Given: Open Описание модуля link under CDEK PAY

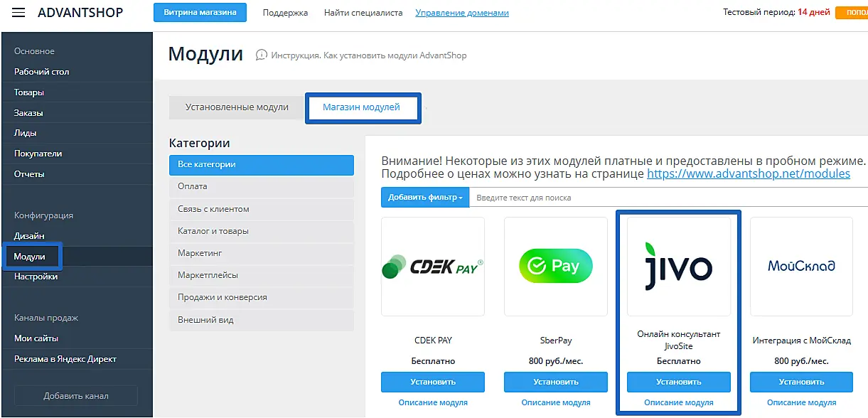Looking at the screenshot, I should [432, 402].
